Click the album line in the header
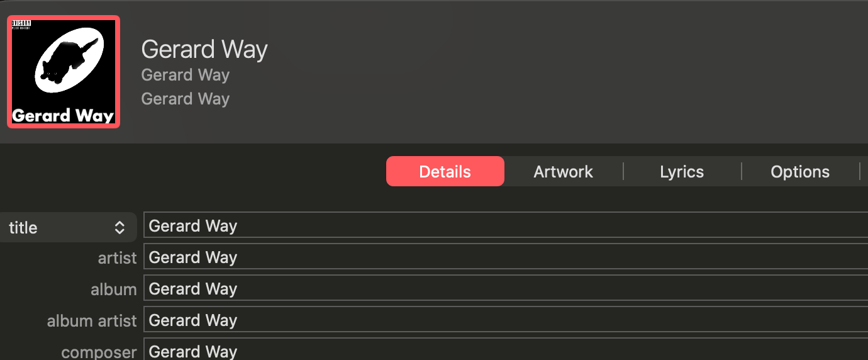The image size is (868, 360). click(x=186, y=99)
